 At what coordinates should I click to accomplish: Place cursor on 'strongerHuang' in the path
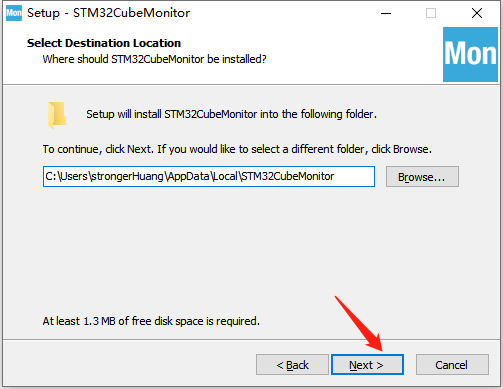(127, 176)
